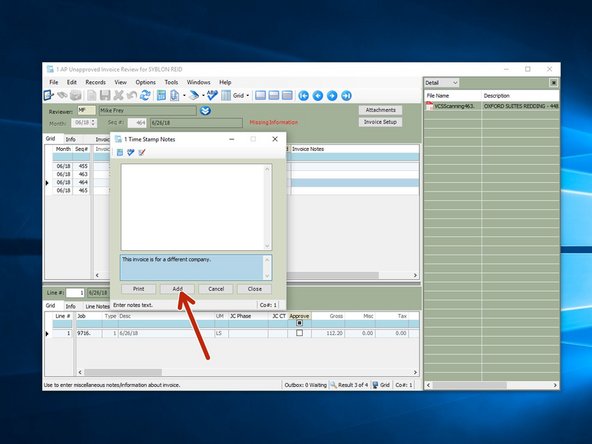Click the Invoice Setup button
The height and width of the screenshot is (444, 592).
click(380, 122)
